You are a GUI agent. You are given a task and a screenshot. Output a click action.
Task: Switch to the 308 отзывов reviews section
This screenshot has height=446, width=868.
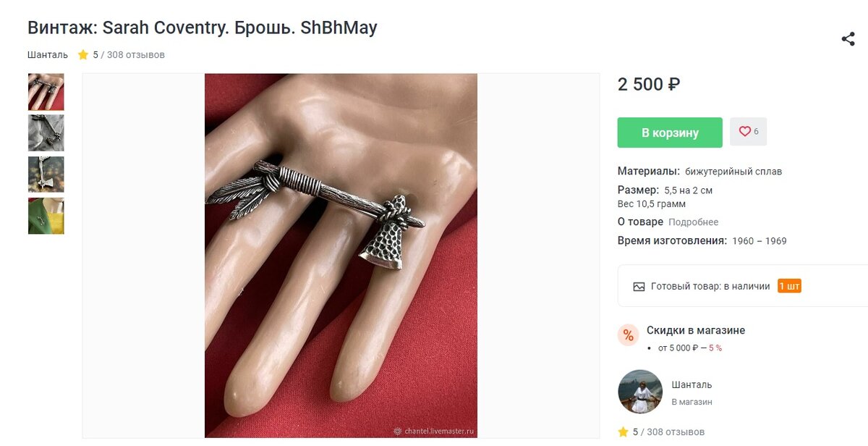tap(136, 54)
